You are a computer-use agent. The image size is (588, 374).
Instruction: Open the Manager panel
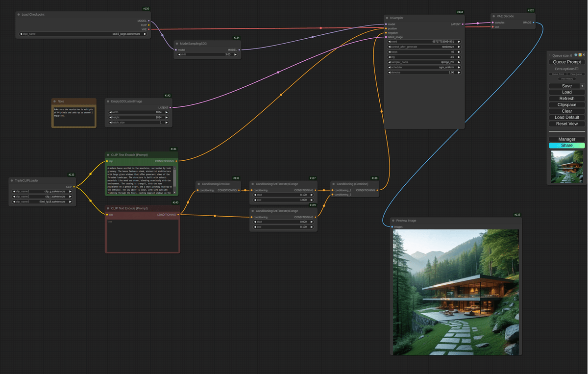coord(566,139)
